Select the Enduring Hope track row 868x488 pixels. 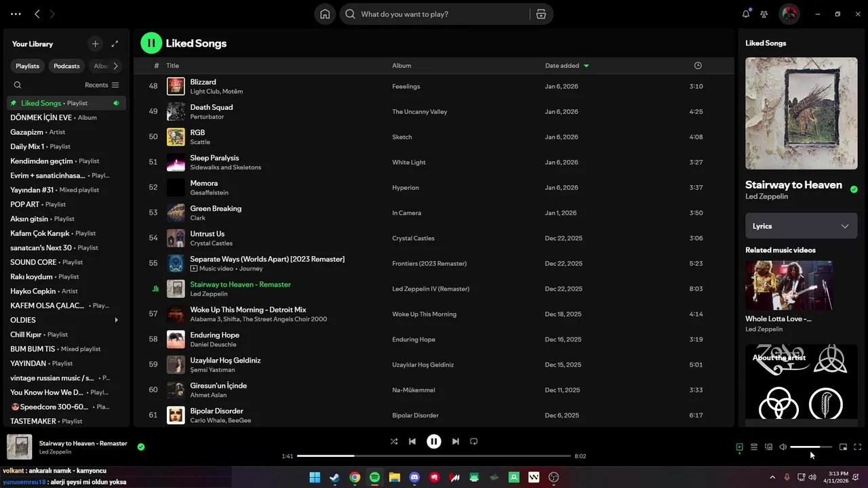click(x=434, y=340)
